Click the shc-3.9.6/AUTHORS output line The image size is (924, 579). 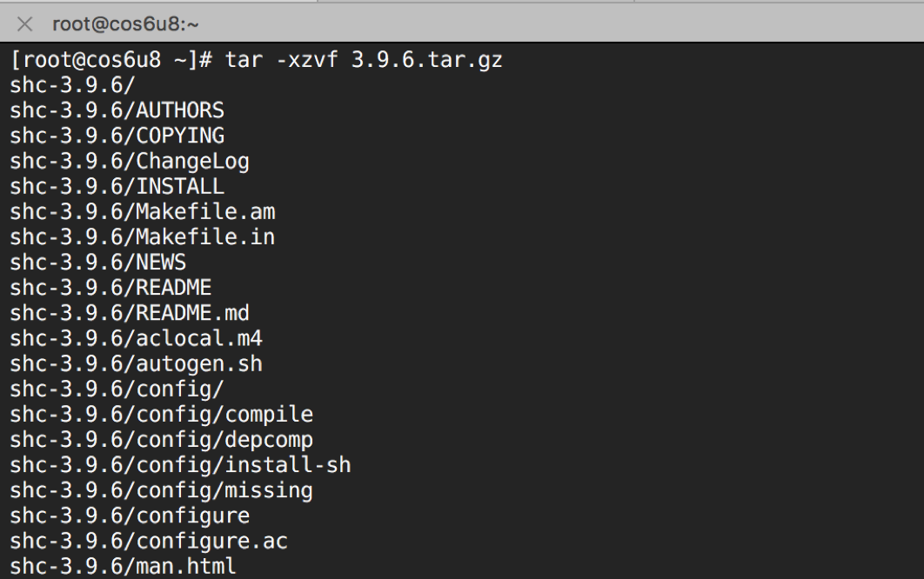[117, 110]
